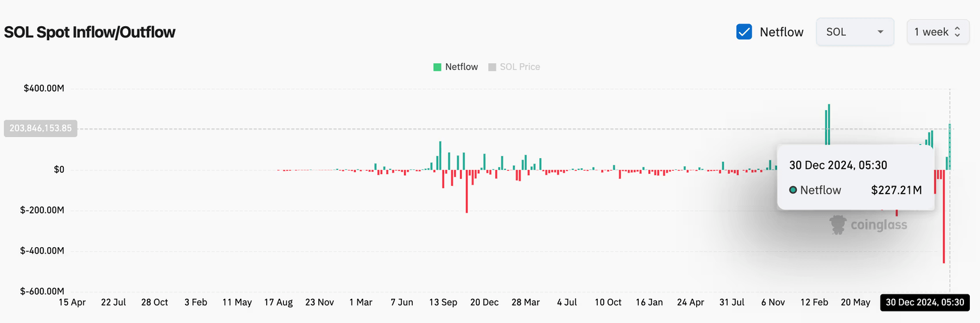Click the coinglass watermark logo icon
Screen dimensions: 980x323
click(838, 225)
